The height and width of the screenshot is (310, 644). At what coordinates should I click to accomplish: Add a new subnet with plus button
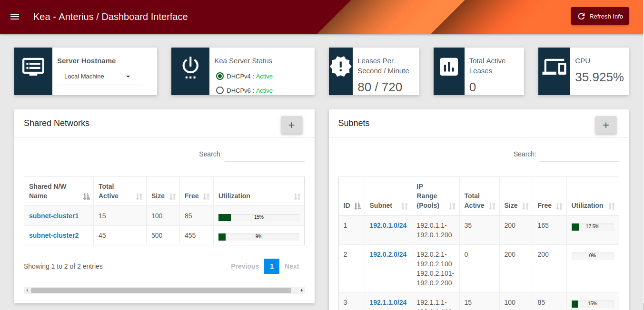tap(606, 125)
